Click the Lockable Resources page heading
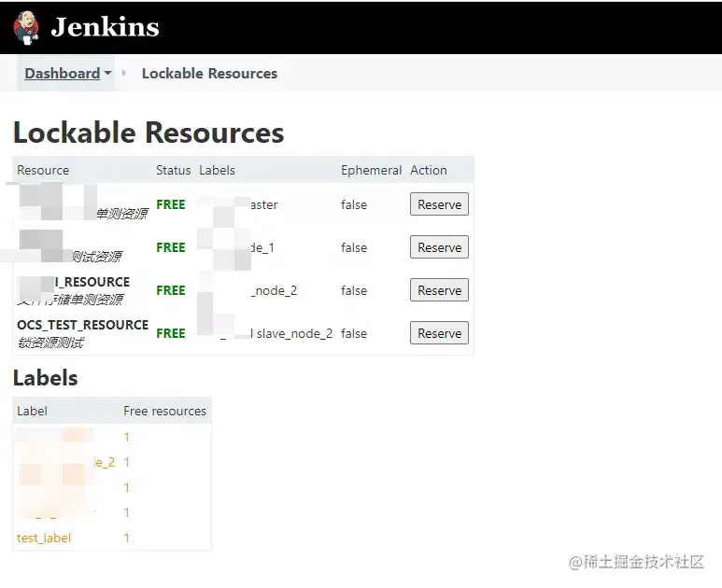The image size is (722, 588). (x=149, y=133)
